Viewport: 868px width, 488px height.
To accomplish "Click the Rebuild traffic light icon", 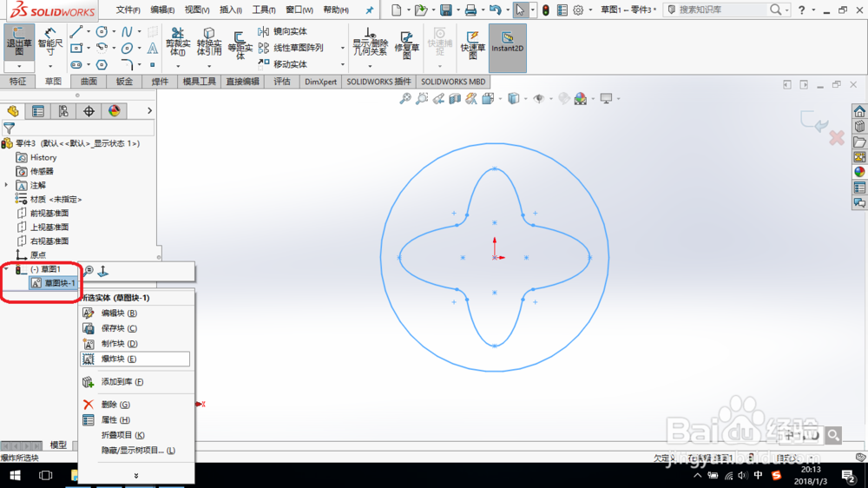I will [x=546, y=10].
